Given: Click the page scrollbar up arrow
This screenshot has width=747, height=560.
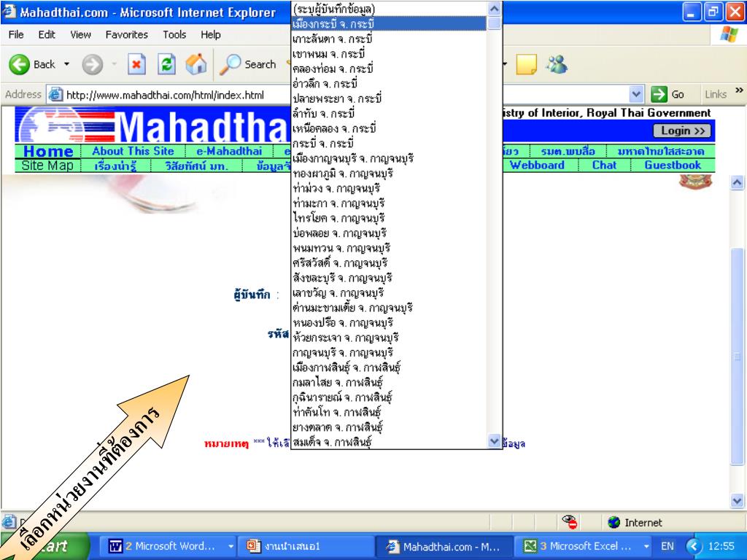Looking at the screenshot, I should (737, 182).
